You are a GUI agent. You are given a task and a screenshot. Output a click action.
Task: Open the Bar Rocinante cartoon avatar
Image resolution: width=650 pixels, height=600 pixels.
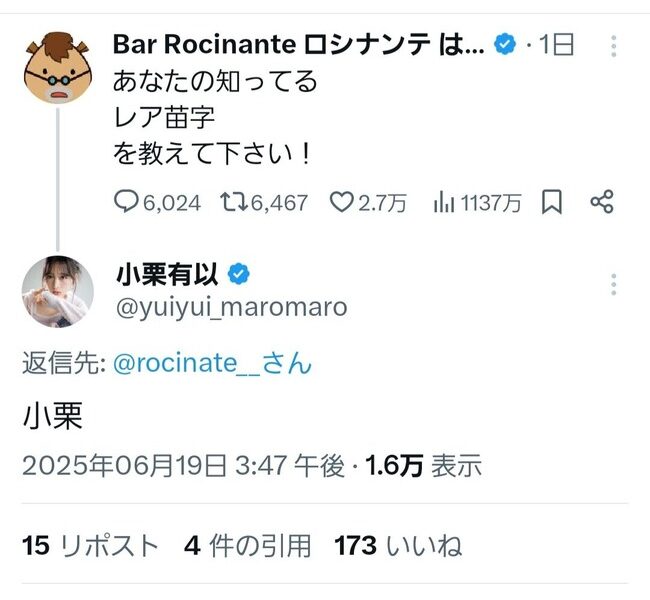(x=58, y=68)
